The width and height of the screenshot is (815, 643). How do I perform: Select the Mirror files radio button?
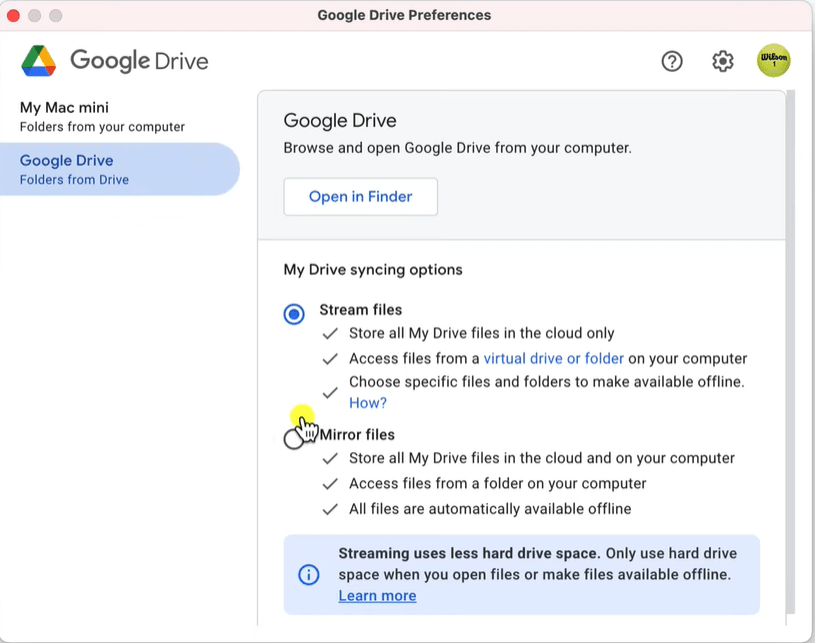[x=292, y=439]
